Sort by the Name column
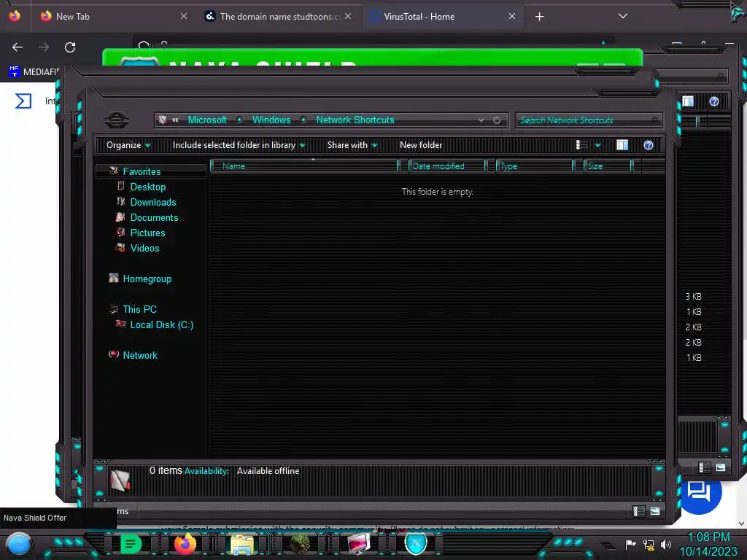 pyautogui.click(x=304, y=166)
